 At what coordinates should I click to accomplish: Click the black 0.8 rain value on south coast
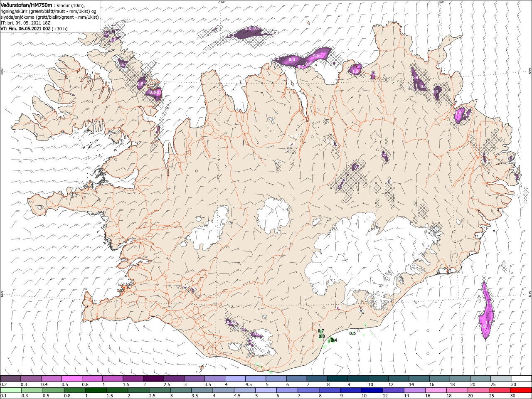(322, 336)
